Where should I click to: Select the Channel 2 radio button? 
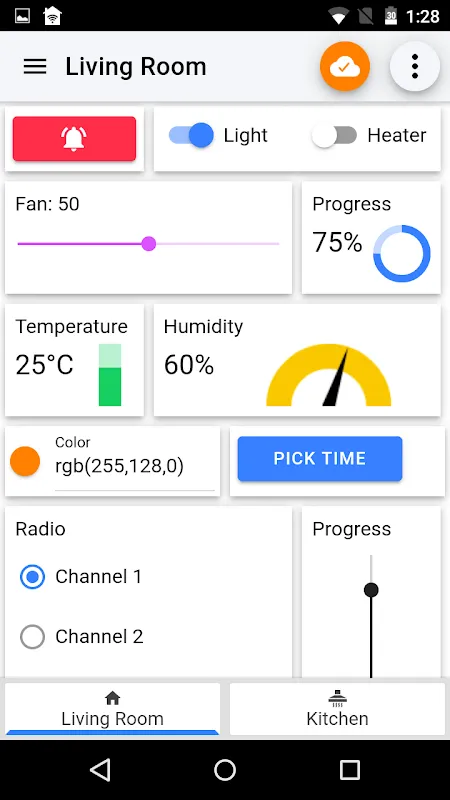tap(32, 636)
